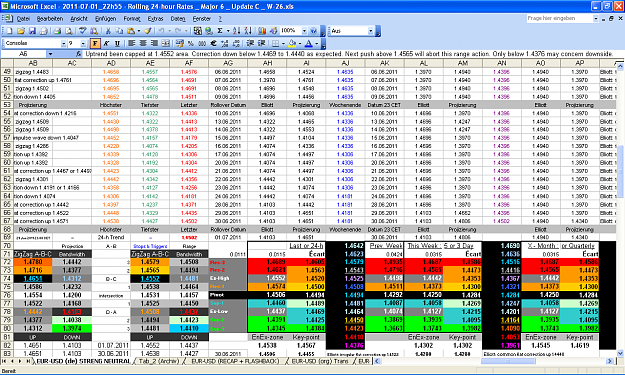Sort ascending with the A-Z icon

pos(236,31)
